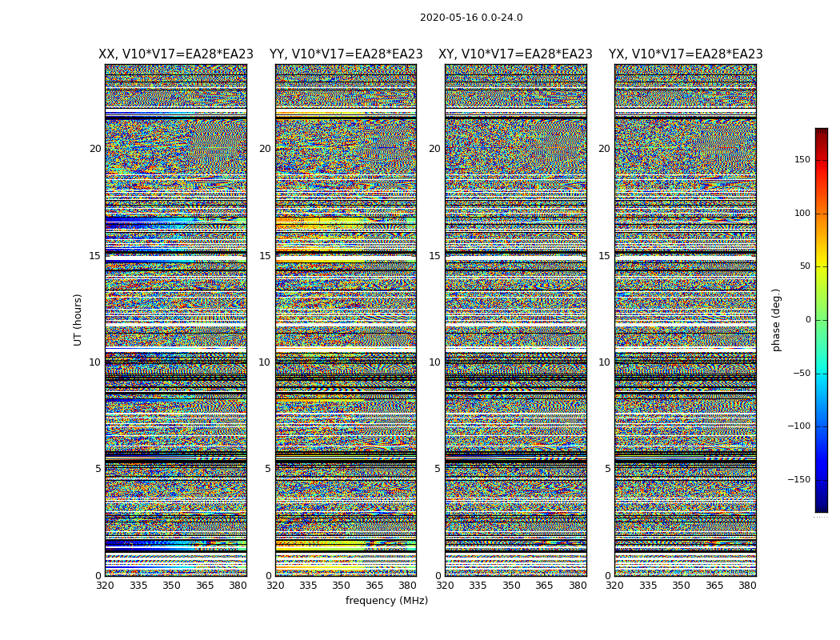The height and width of the screenshot is (640, 840).
Task: Click the XY phase waterfall plot
Action: click(516, 320)
